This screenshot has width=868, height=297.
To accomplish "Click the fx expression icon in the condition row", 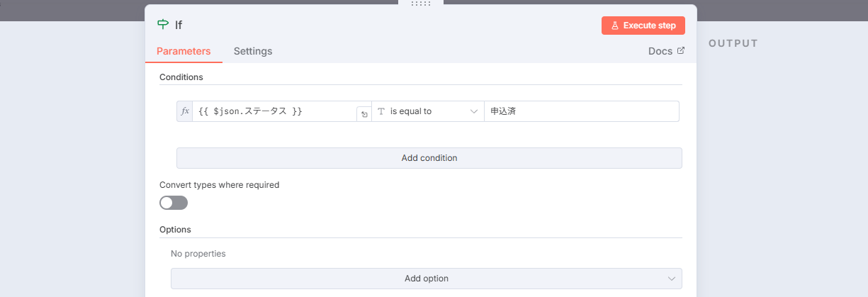I will pyautogui.click(x=185, y=111).
